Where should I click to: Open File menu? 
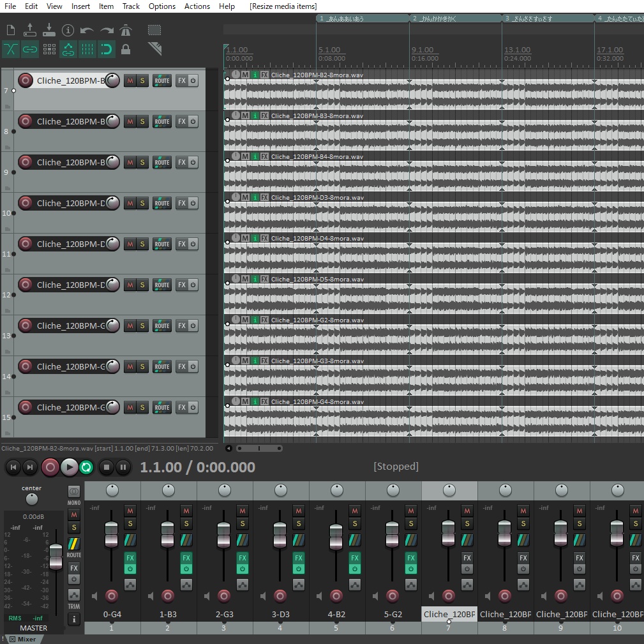10,6
